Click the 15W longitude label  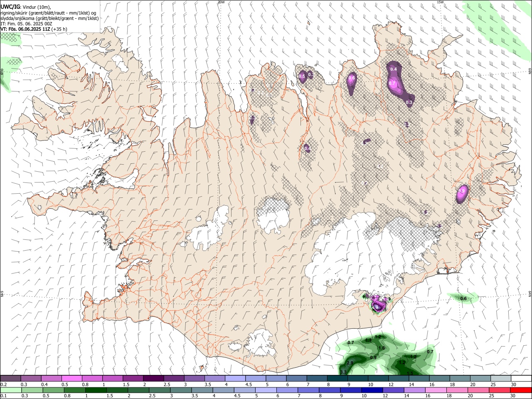pos(440,2)
